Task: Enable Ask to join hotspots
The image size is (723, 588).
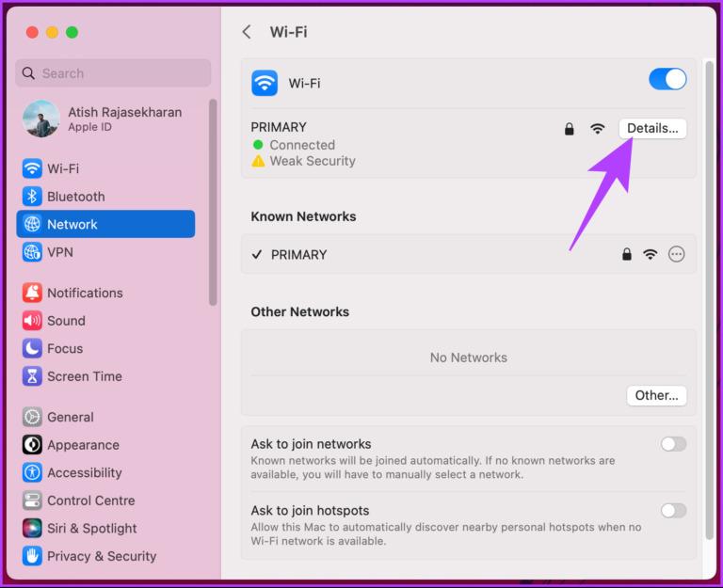Action: click(673, 511)
